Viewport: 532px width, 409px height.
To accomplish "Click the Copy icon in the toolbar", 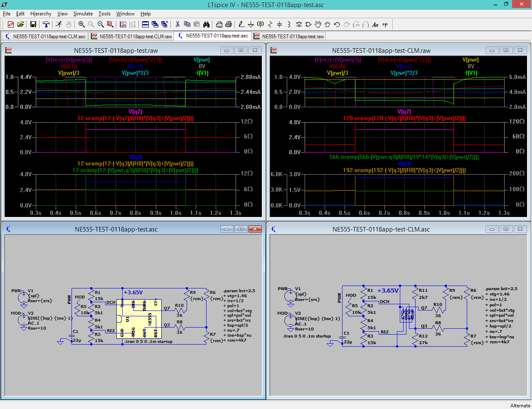I will click(187, 25).
